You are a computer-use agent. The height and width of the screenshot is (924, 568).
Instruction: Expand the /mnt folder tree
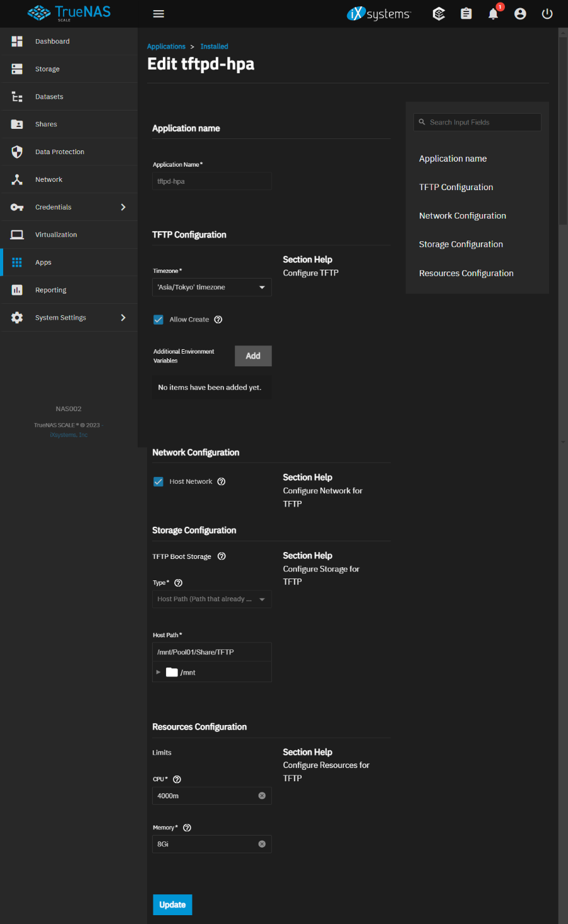[x=158, y=672]
